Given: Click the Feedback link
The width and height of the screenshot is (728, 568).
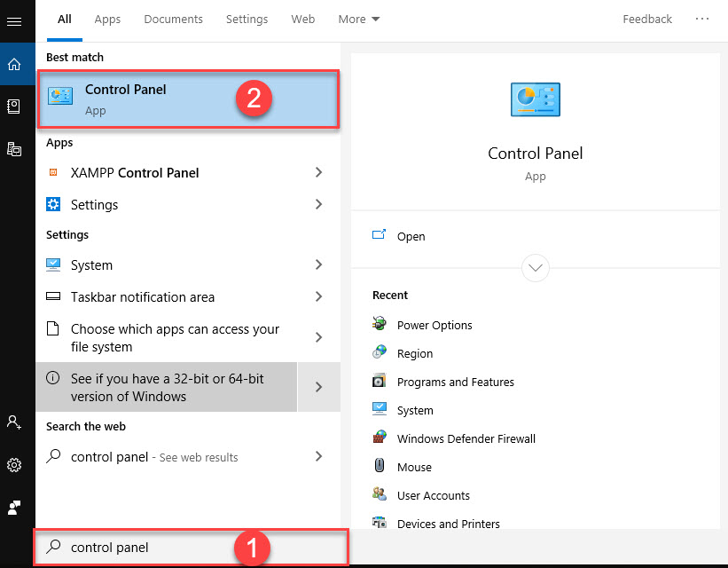Looking at the screenshot, I should pyautogui.click(x=647, y=19).
